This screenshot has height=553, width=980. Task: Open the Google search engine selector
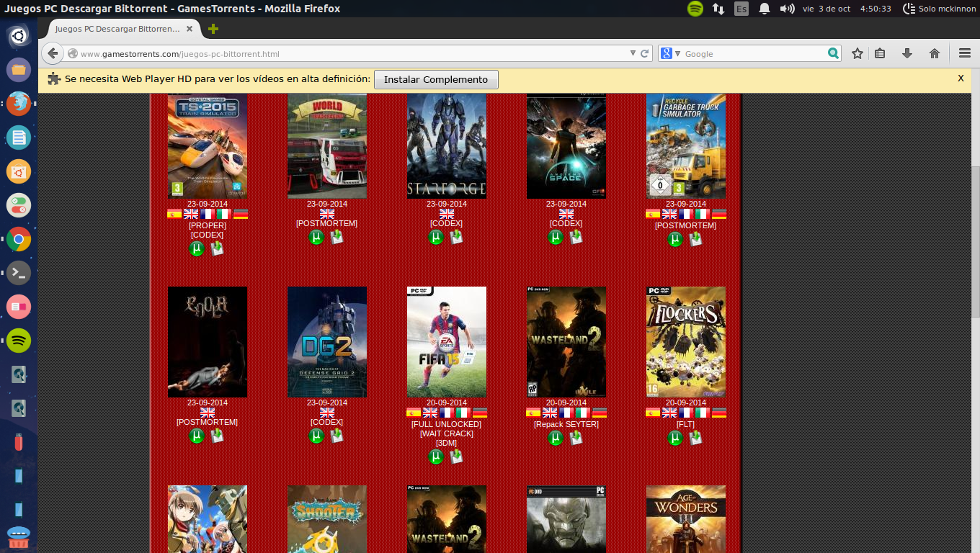[x=671, y=53]
